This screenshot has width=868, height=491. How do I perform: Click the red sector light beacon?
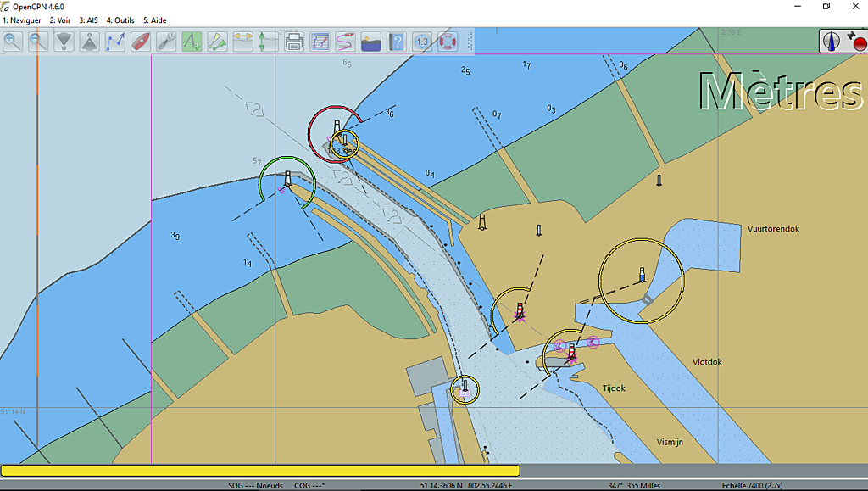[337, 128]
